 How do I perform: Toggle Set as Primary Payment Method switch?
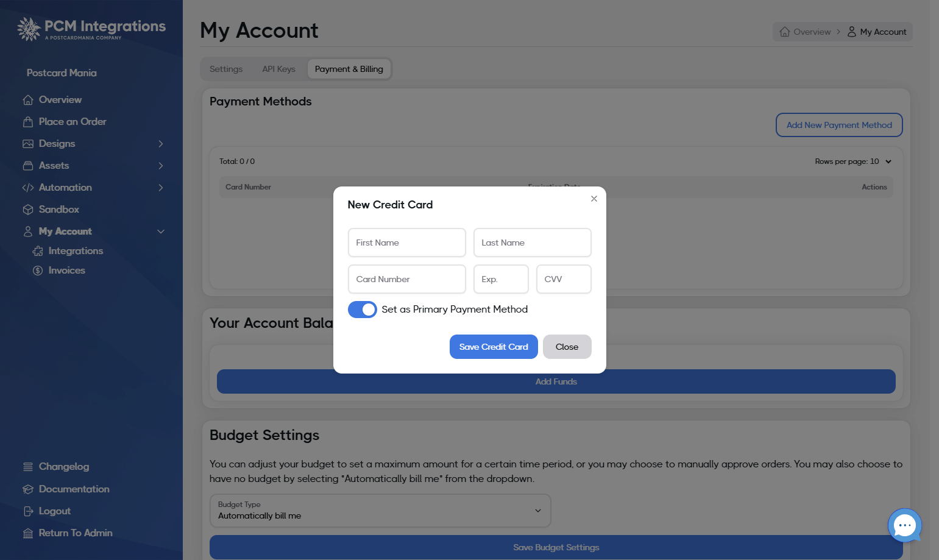click(x=363, y=310)
